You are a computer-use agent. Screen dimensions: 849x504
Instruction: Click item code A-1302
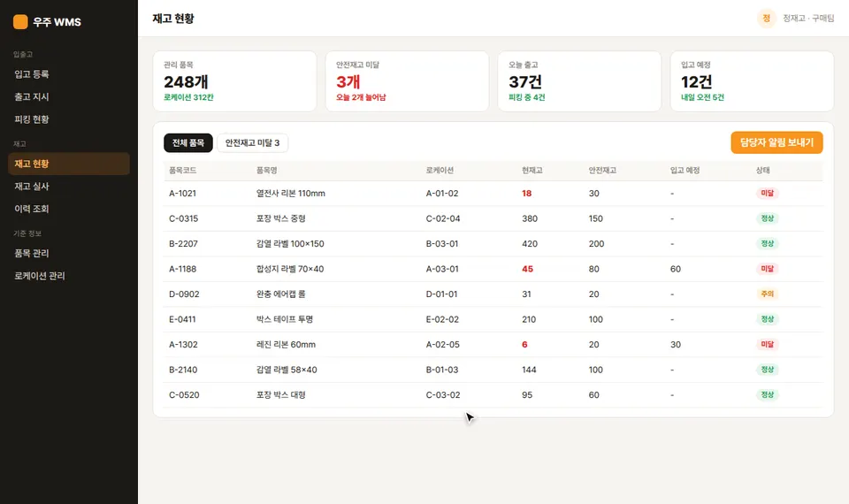point(183,344)
